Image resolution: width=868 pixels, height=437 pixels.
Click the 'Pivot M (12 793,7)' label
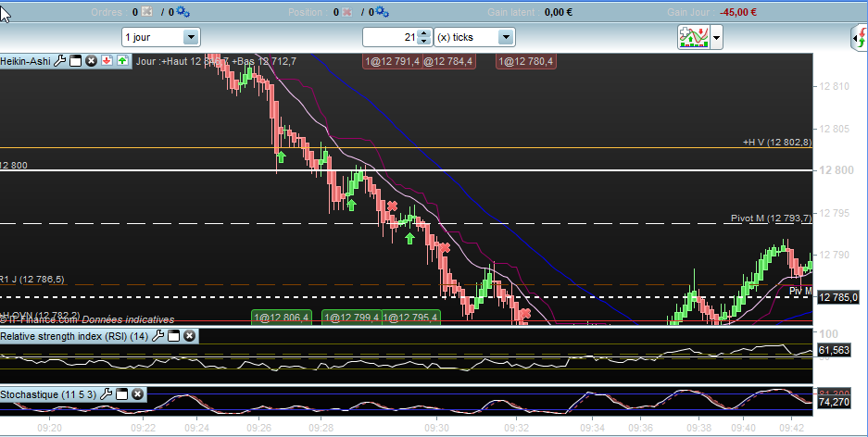771,218
